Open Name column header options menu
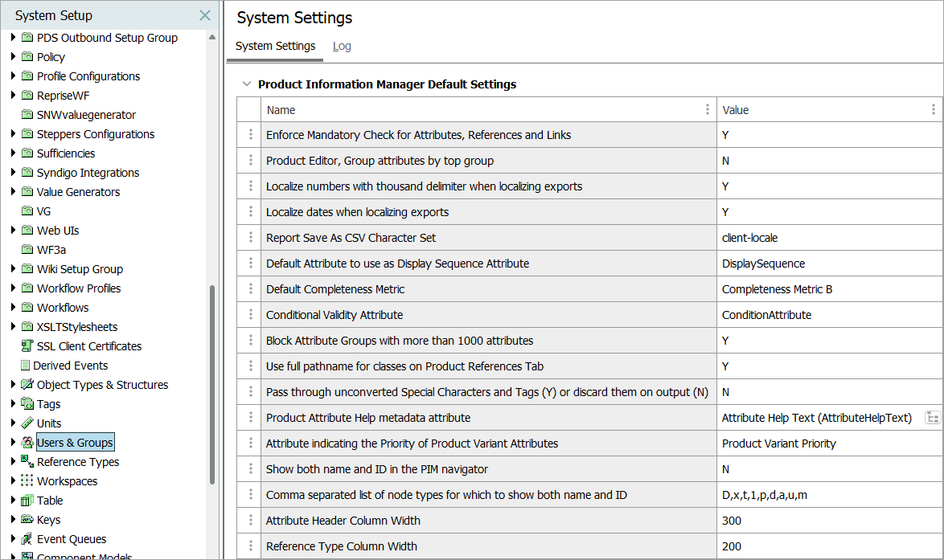 click(708, 110)
